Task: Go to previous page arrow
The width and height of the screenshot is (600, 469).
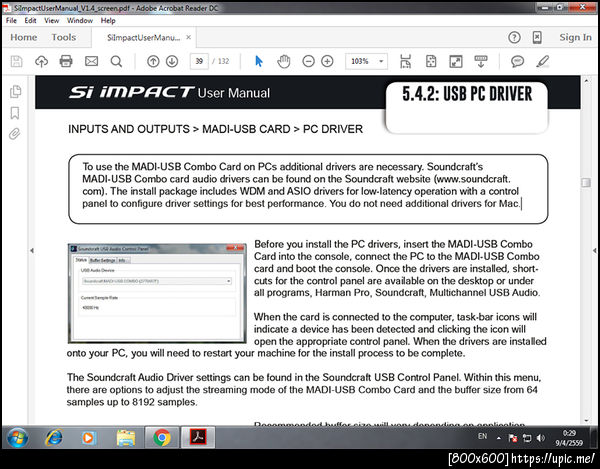Action: click(x=153, y=61)
